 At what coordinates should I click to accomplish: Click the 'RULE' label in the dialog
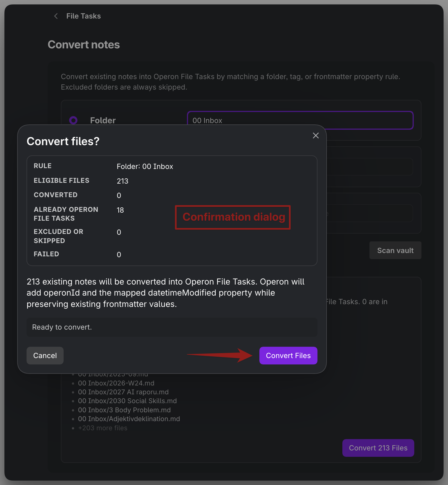coord(43,166)
